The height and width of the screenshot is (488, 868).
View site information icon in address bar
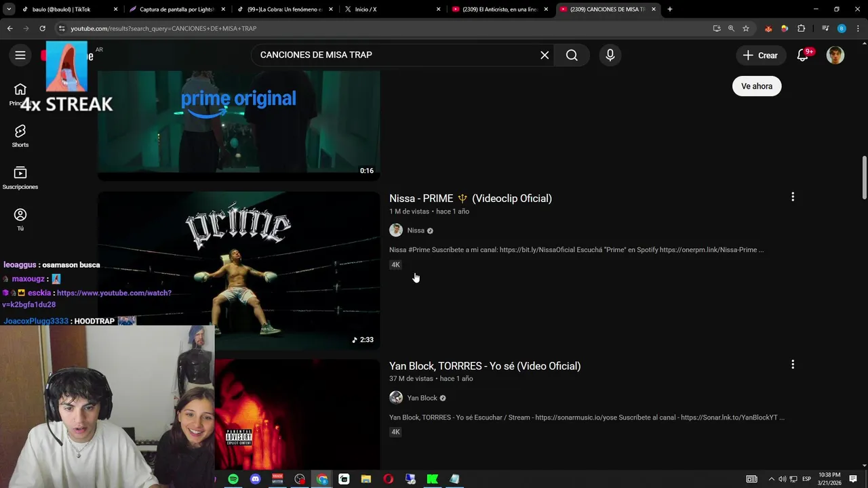[x=62, y=28]
